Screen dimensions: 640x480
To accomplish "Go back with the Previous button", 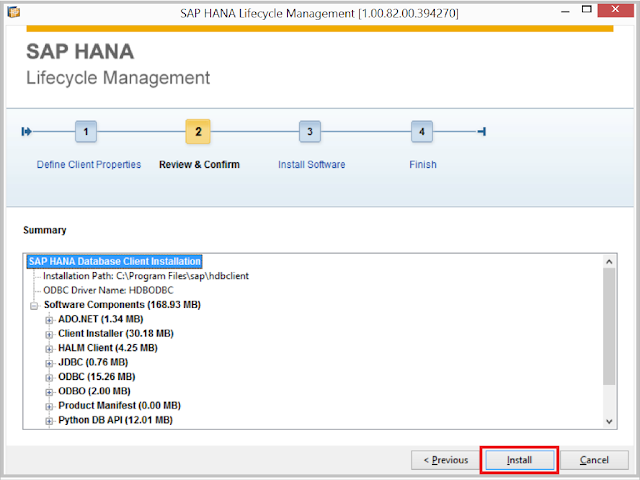I will 445,460.
